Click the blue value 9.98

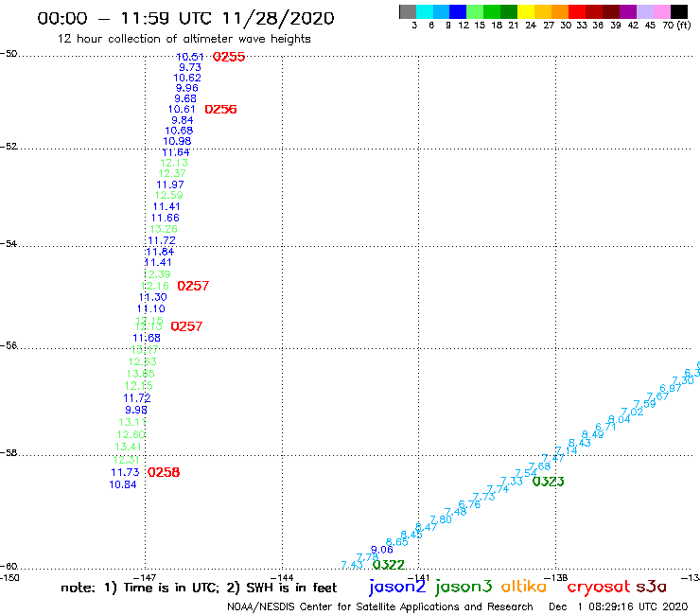(136, 410)
